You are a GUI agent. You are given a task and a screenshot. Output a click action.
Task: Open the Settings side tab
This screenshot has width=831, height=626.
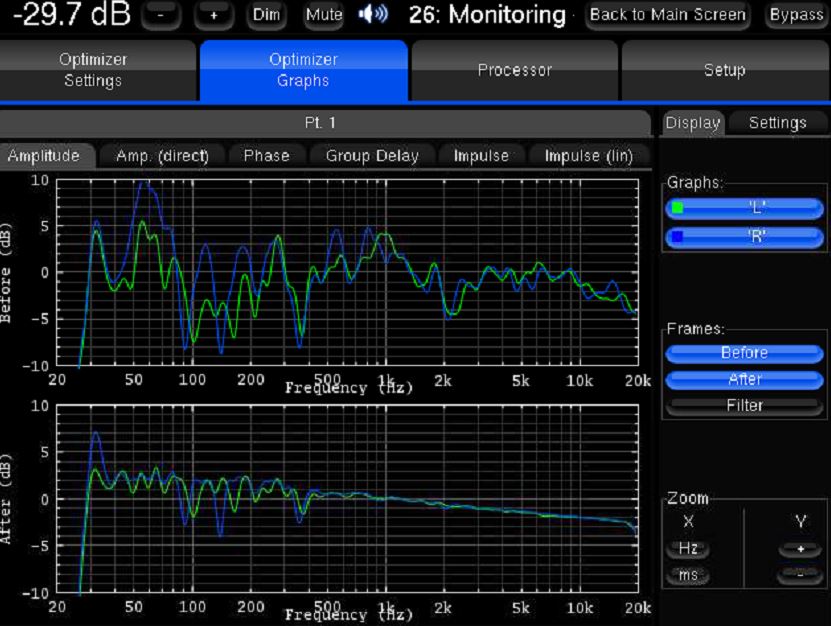click(777, 123)
